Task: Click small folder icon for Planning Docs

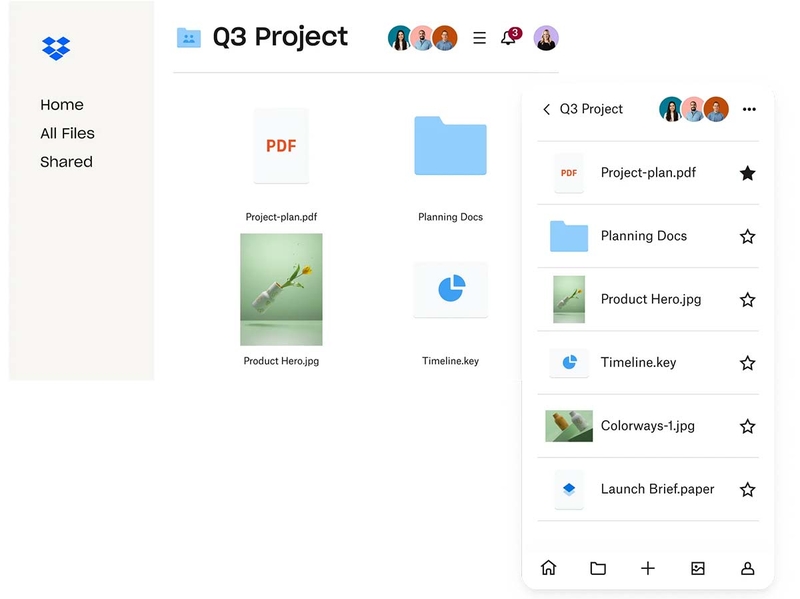Action: pos(569,236)
